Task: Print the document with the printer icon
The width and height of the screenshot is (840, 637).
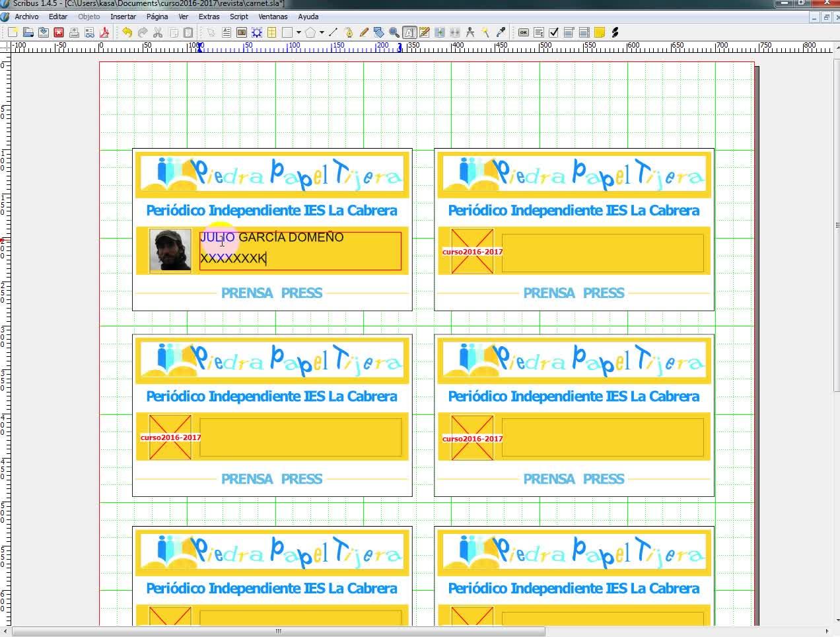Action: [x=74, y=32]
